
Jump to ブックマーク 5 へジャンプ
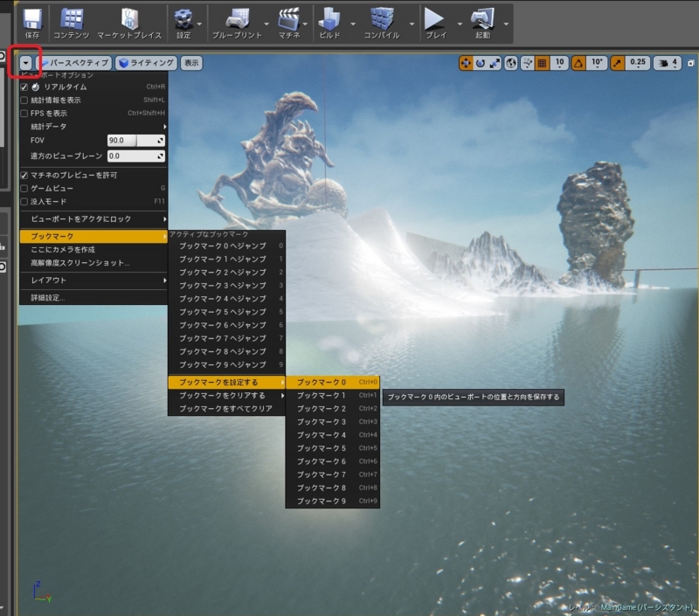click(226, 312)
